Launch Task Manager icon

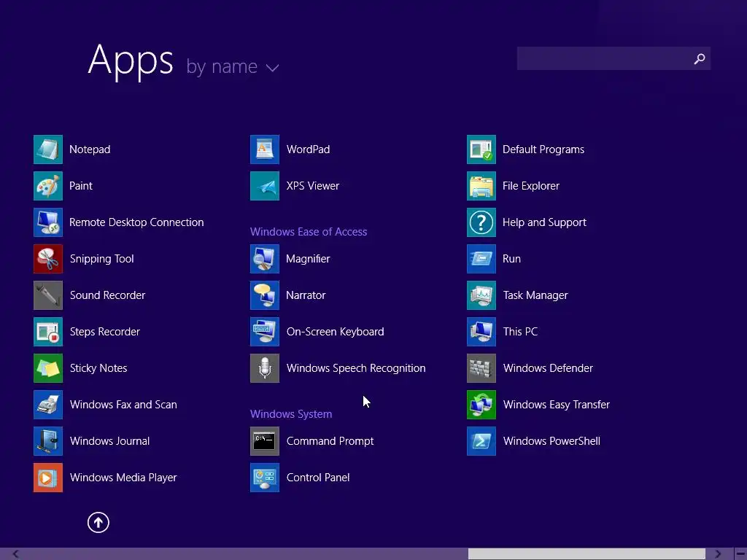[x=481, y=295]
